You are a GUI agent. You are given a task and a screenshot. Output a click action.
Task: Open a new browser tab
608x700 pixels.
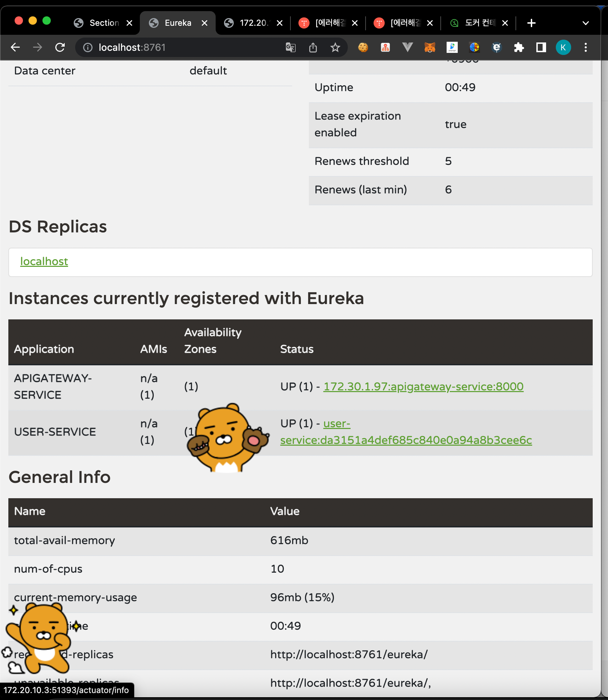point(531,23)
